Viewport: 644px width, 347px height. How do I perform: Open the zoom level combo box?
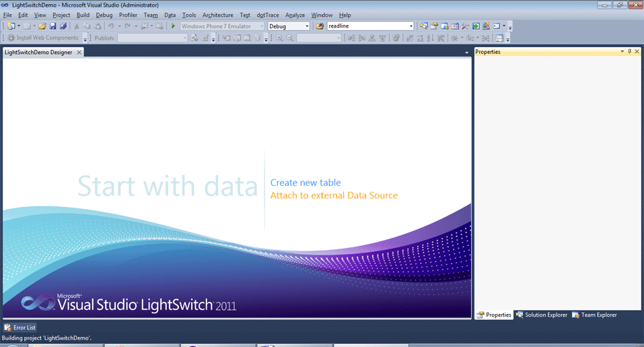tap(319, 38)
